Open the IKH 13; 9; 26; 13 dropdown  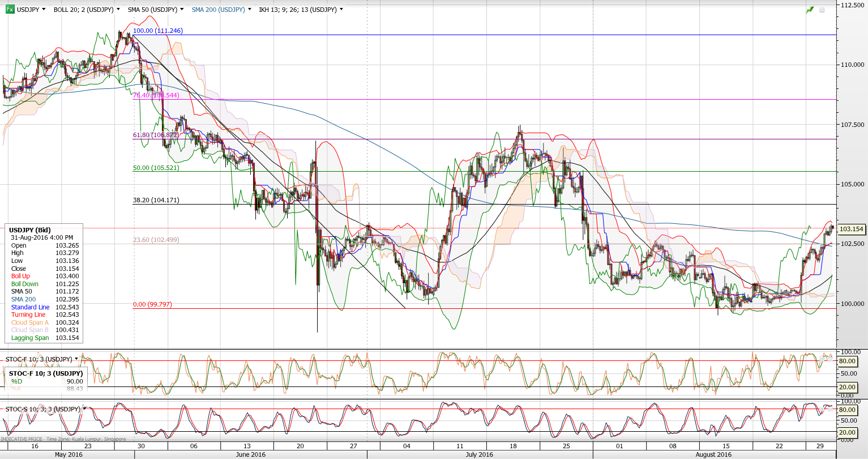pos(341,10)
